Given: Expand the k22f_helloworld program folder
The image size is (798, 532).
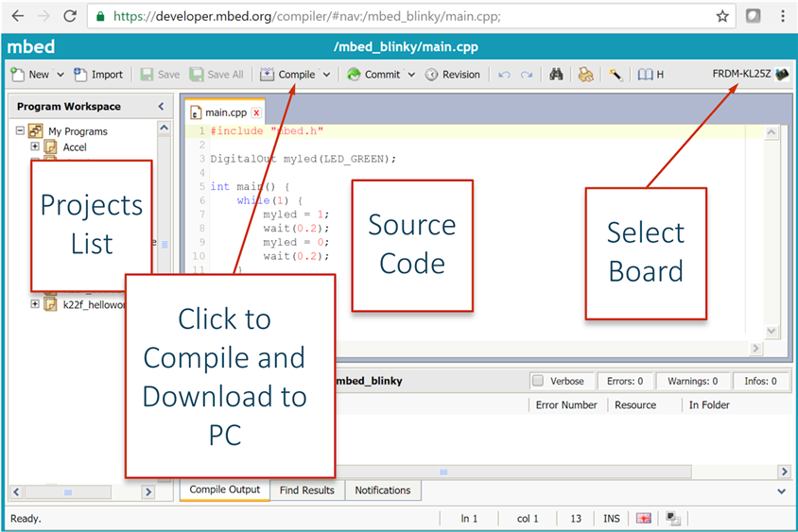Looking at the screenshot, I should 35,304.
